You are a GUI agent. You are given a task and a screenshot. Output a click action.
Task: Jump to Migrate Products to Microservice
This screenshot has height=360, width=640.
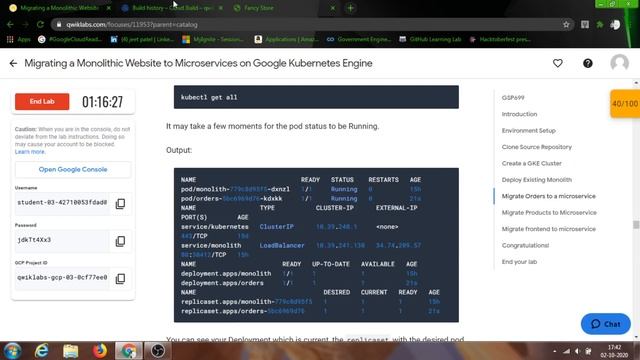tap(549, 212)
